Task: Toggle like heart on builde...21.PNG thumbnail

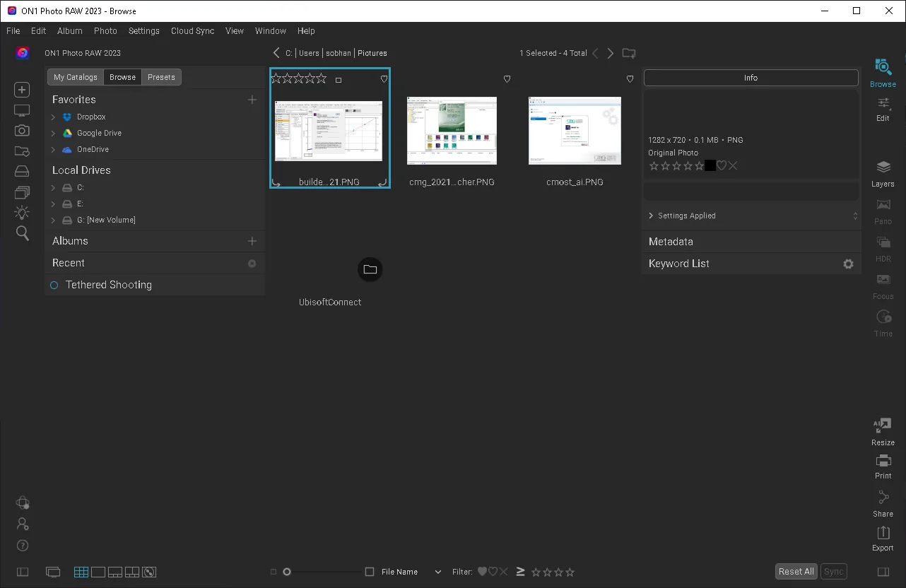Action: click(x=384, y=79)
